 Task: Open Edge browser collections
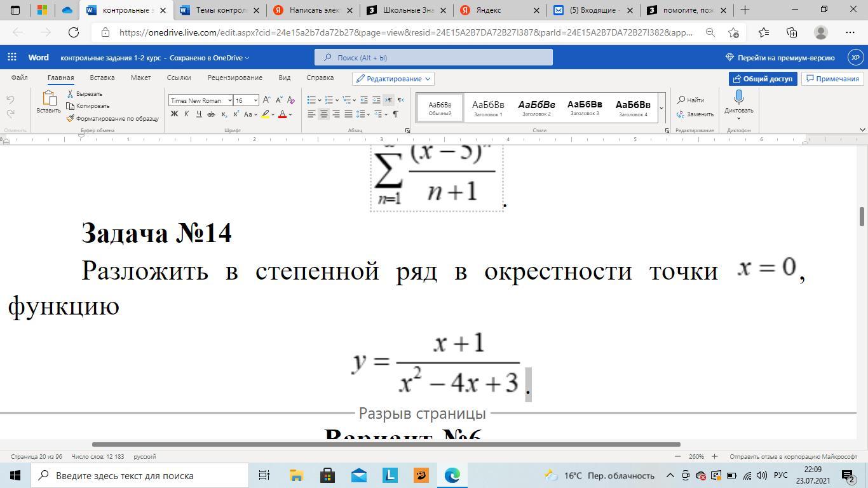point(792,32)
